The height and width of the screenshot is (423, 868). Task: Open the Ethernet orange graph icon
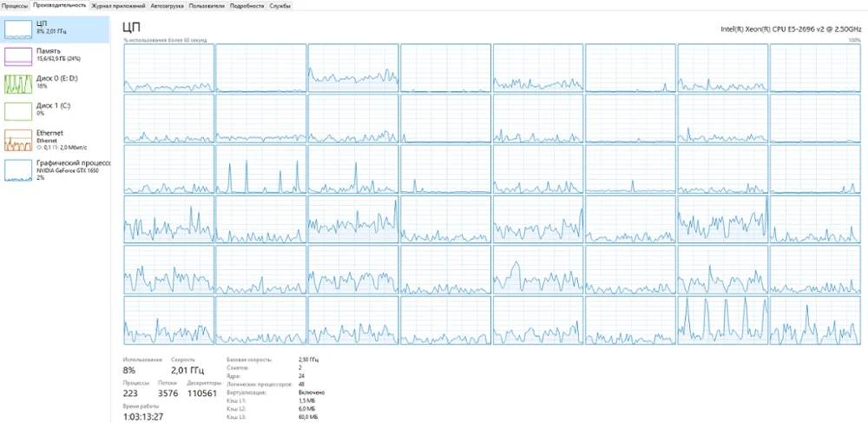(18, 141)
